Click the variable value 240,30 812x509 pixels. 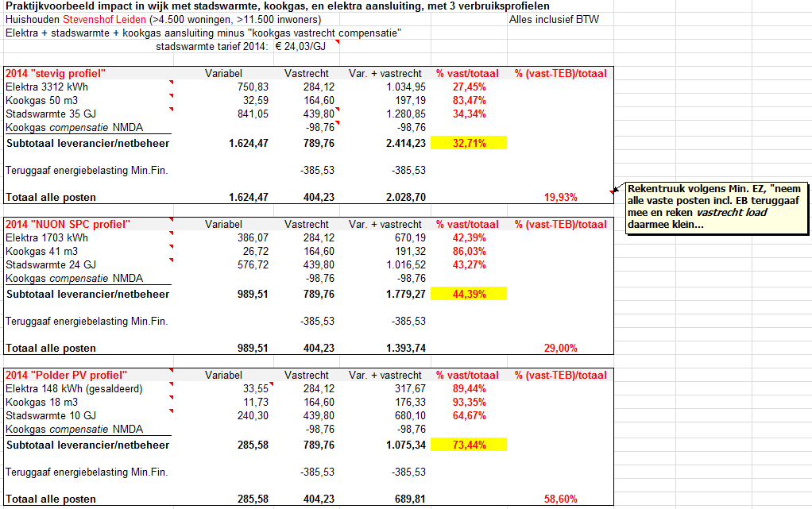click(253, 415)
